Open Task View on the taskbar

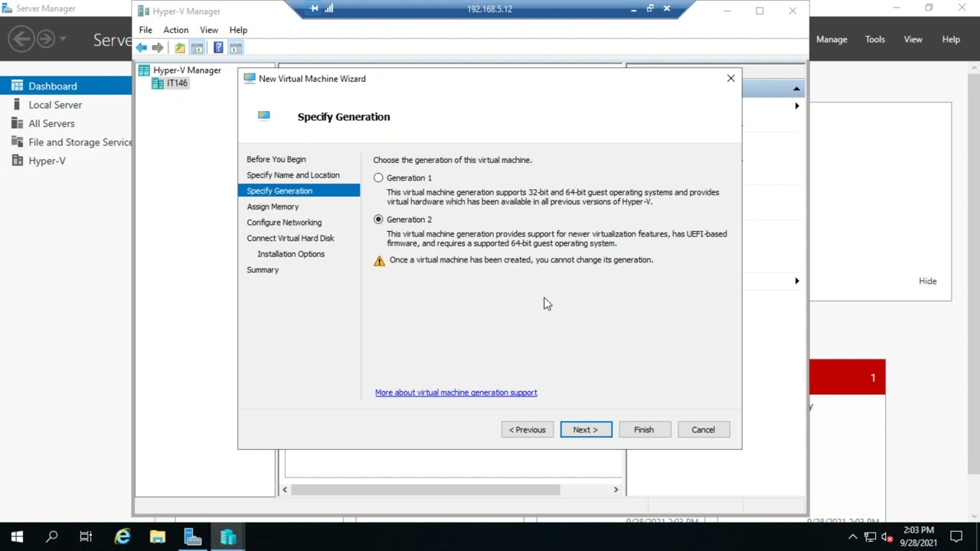pyautogui.click(x=86, y=537)
